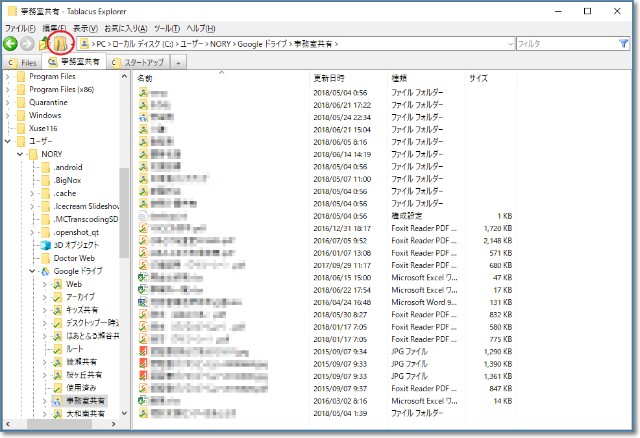Screen dimensions: 640x438
Task: Open the ファイル(F) menu
Action: pyautogui.click(x=20, y=28)
